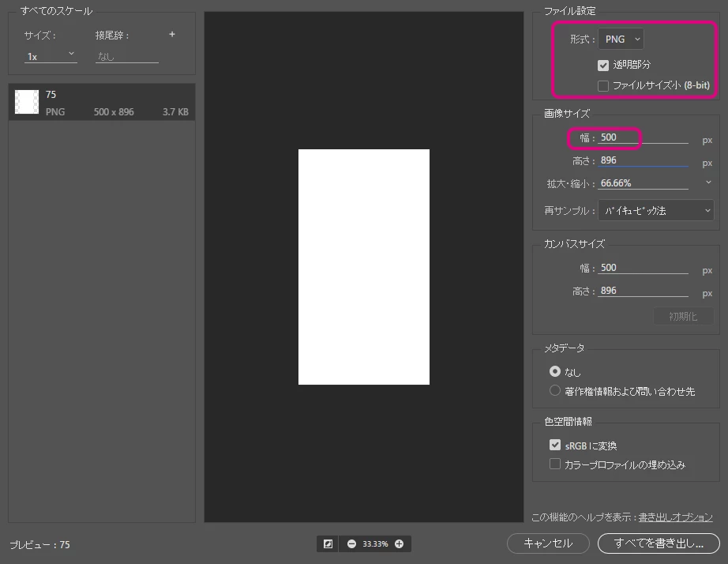Viewport: 728px width, 564px height.
Task: Enable ファイルサイズ小 (8-bit) checkbox
Action: click(x=603, y=86)
